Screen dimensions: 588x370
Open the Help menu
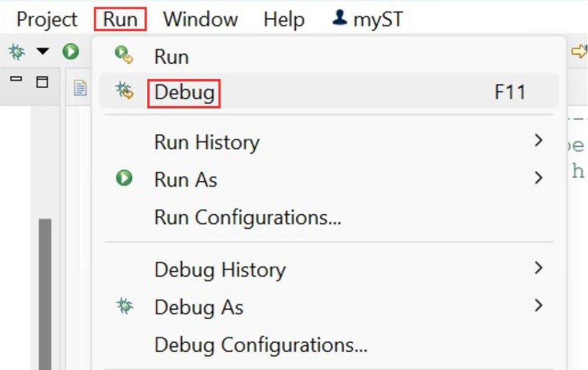point(284,19)
